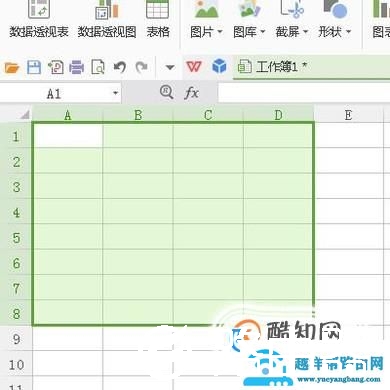Click cell C4
390x390 pixels.
[x=208, y=212]
